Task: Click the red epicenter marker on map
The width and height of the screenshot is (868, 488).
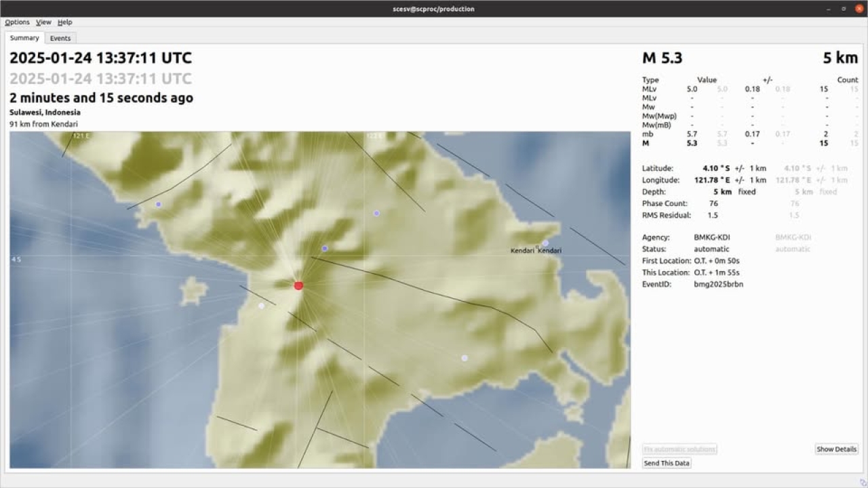Action: point(298,286)
